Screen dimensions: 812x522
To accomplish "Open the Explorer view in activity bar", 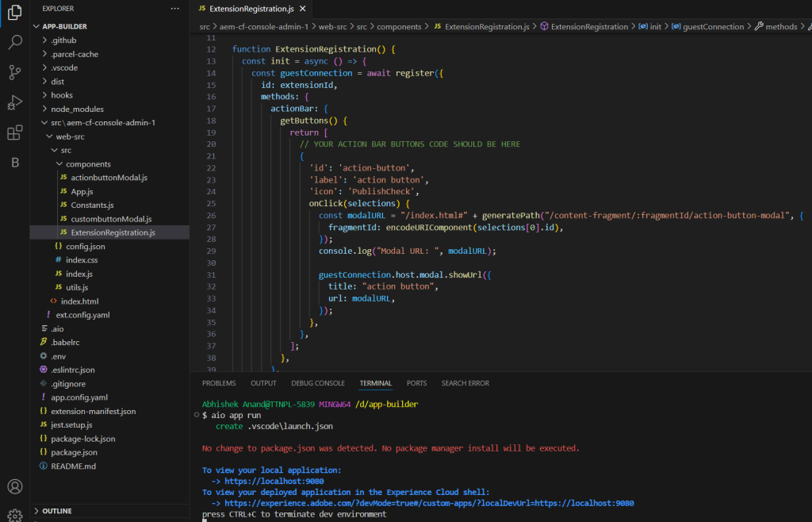I will click(14, 12).
